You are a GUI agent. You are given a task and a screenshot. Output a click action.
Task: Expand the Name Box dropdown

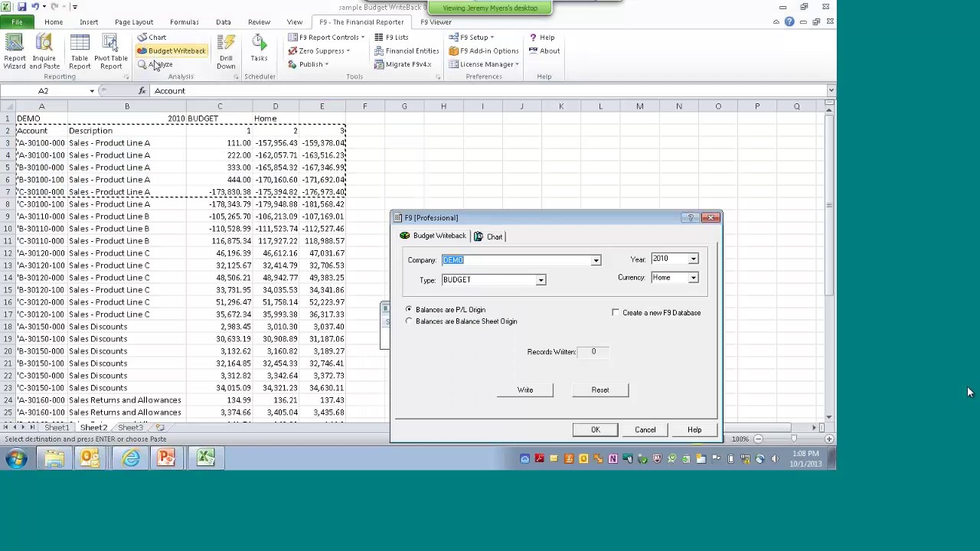[92, 91]
